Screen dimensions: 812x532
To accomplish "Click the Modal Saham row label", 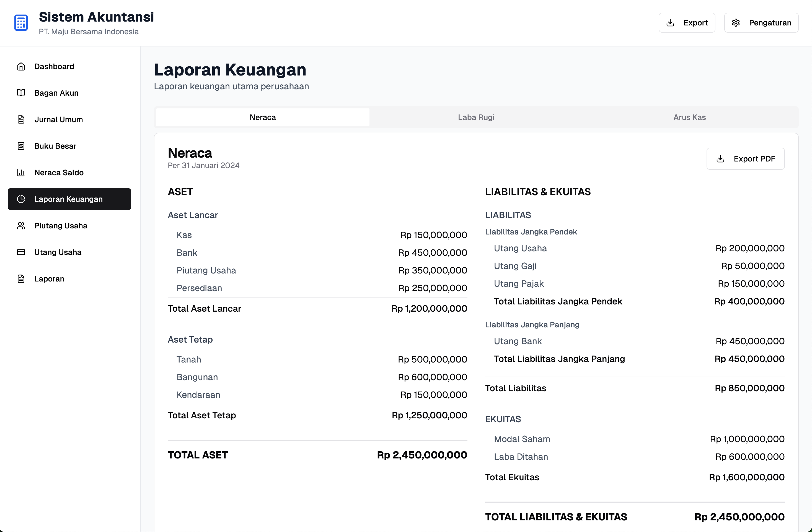I will pyautogui.click(x=522, y=439).
